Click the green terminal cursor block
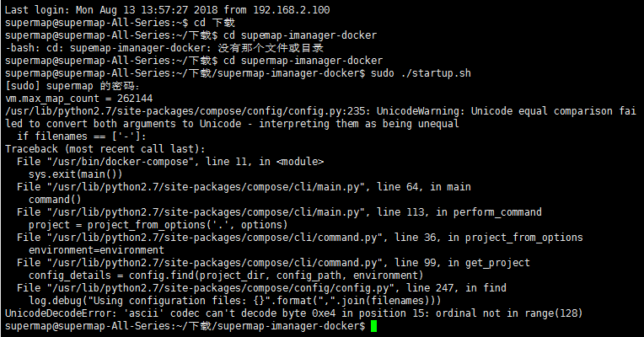644x337 pixels. (x=373, y=326)
